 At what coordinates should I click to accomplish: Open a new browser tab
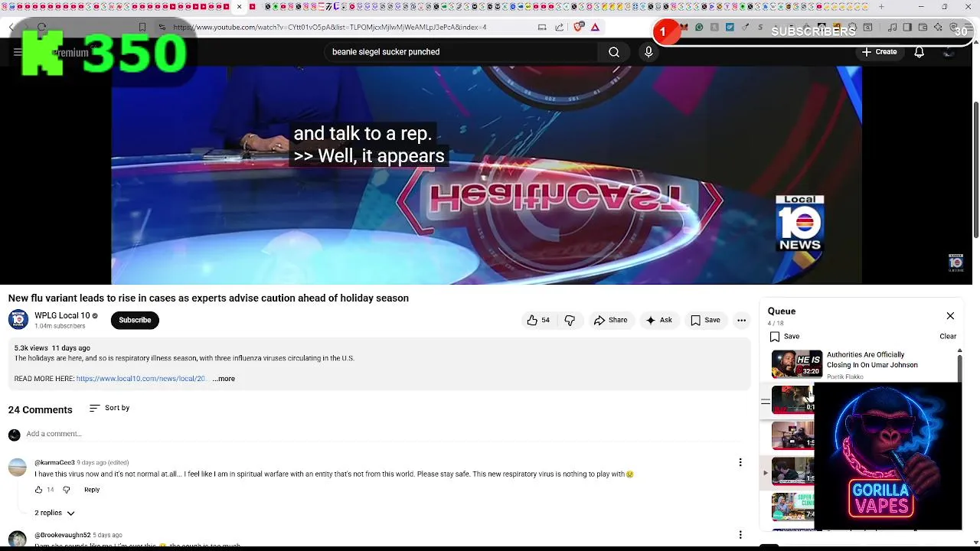(881, 7)
